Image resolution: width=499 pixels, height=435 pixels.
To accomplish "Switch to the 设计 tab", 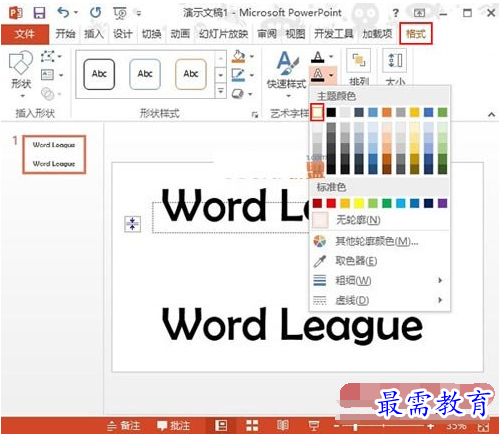I will tap(123, 34).
